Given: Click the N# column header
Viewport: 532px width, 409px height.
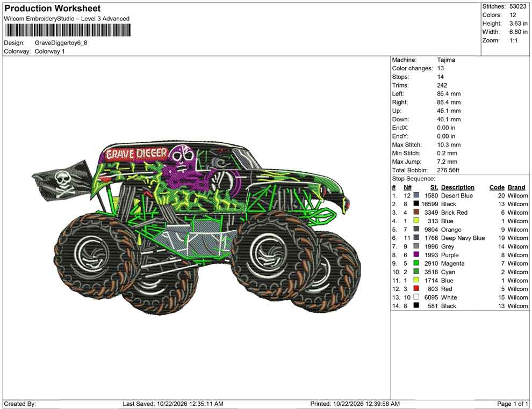Looking at the screenshot, I should (407, 187).
